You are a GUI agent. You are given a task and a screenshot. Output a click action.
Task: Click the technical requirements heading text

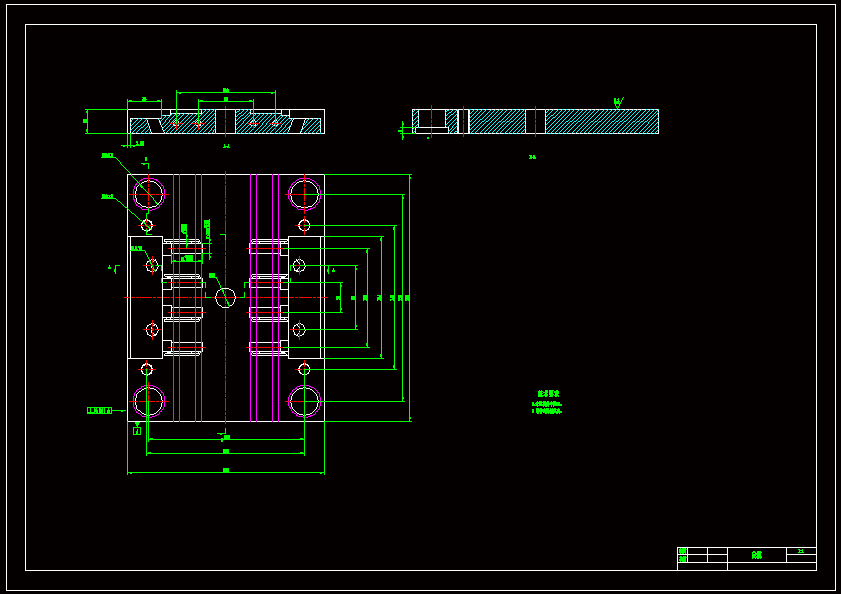coord(548,394)
